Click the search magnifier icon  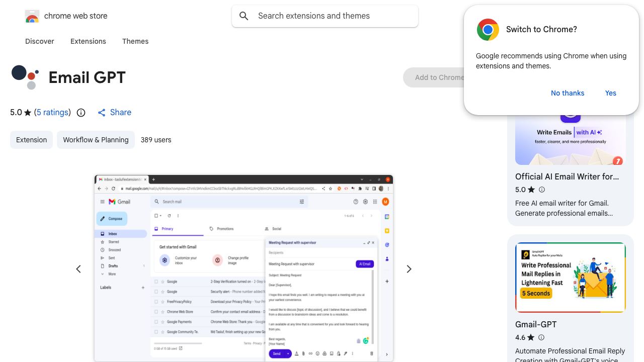244,16
